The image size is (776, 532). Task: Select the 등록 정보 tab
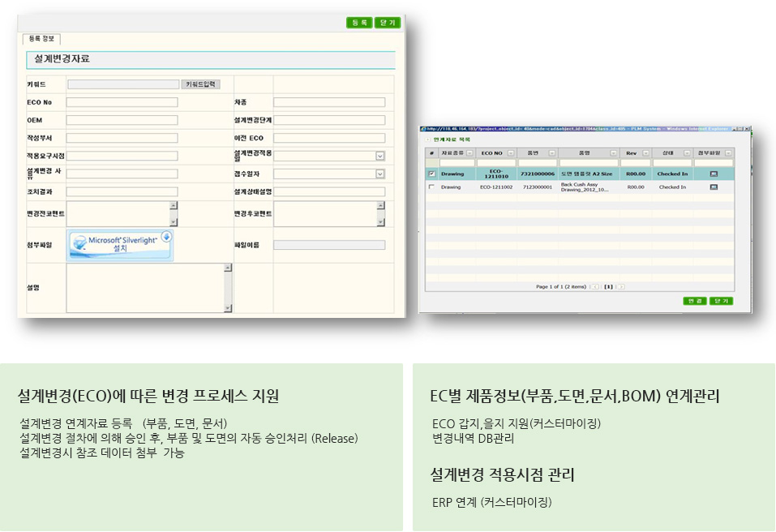[x=41, y=38]
